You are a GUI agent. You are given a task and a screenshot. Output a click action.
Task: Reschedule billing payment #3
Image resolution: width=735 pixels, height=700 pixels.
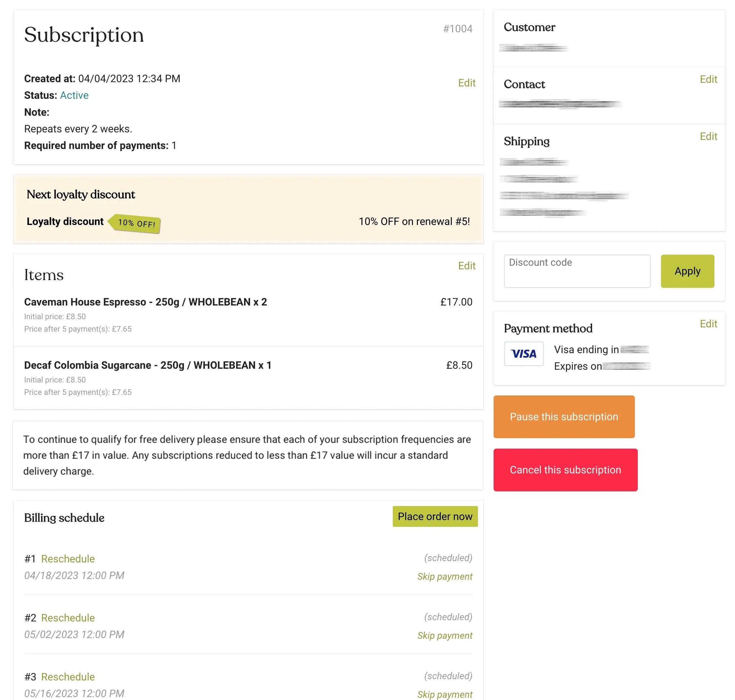point(68,677)
